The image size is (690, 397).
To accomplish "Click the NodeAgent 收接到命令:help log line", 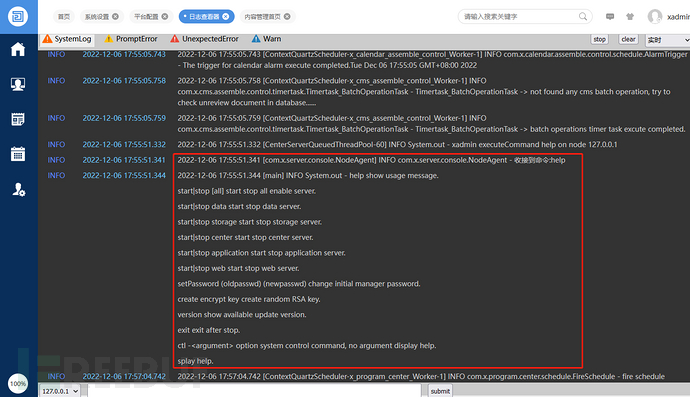I will 371,160.
